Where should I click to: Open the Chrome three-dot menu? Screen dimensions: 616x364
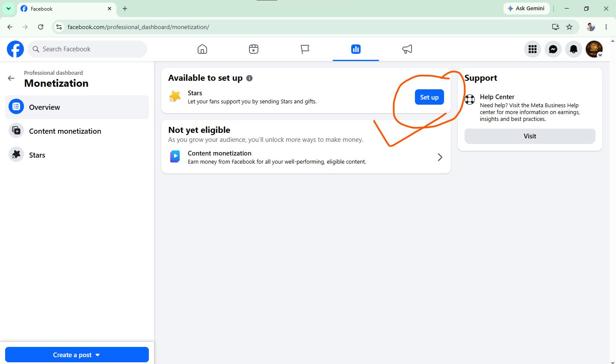tap(606, 27)
